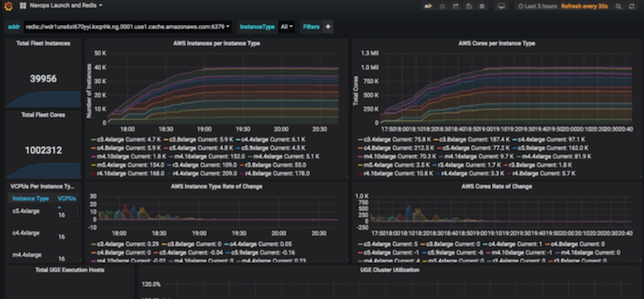Open the instanceType All dropdown
Image resolution: width=644 pixels, height=299 pixels.
[287, 27]
